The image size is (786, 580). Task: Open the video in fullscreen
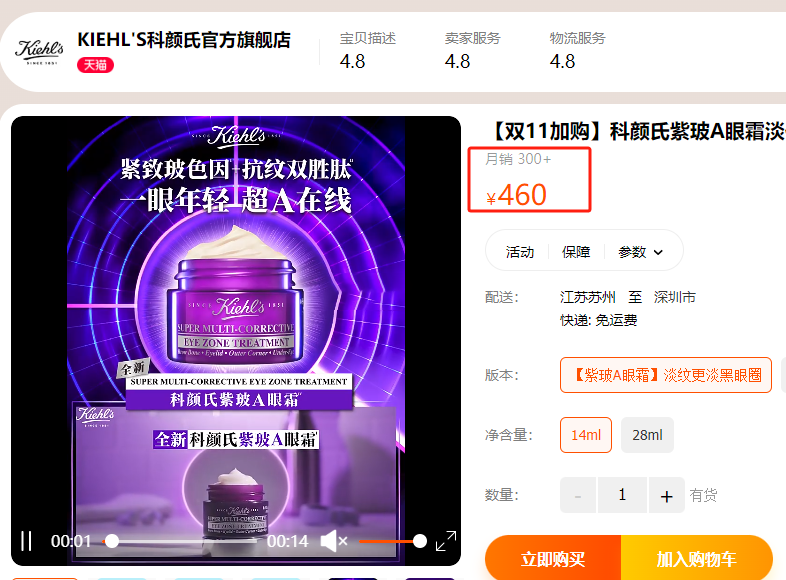pos(446,541)
